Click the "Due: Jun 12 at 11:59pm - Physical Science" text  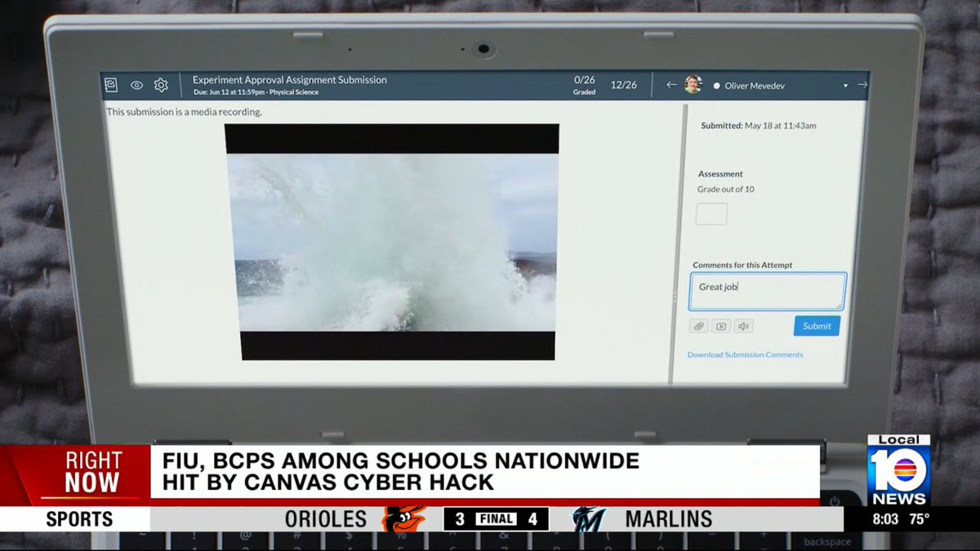256,92
